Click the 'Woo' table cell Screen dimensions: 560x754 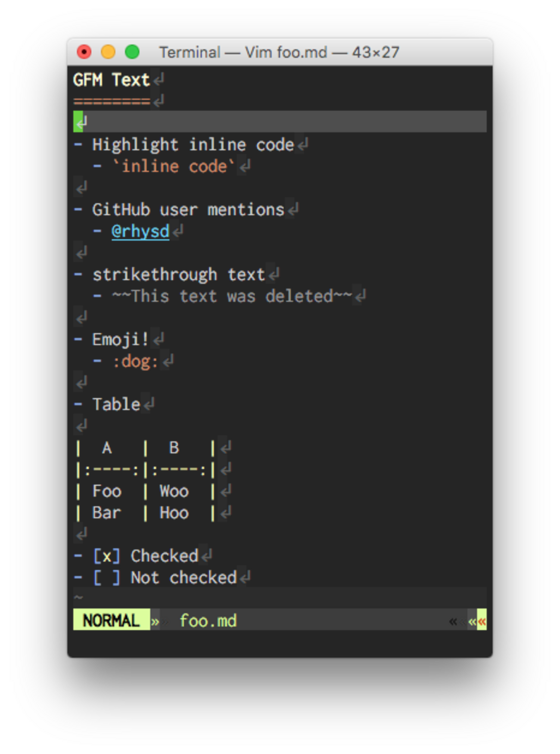click(x=174, y=491)
